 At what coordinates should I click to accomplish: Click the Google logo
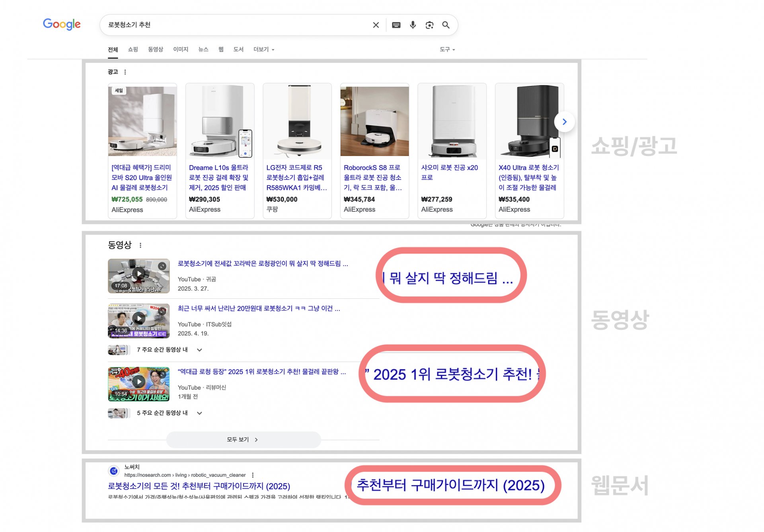tap(62, 24)
